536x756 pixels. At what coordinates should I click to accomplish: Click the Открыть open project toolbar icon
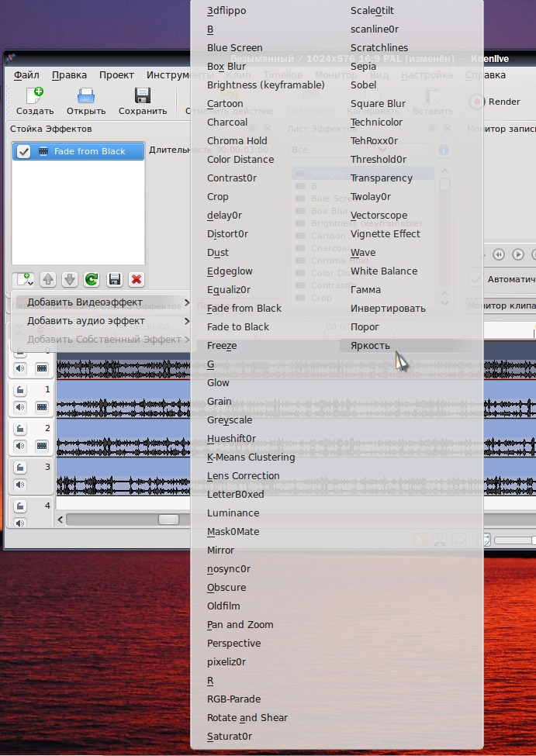[86, 96]
